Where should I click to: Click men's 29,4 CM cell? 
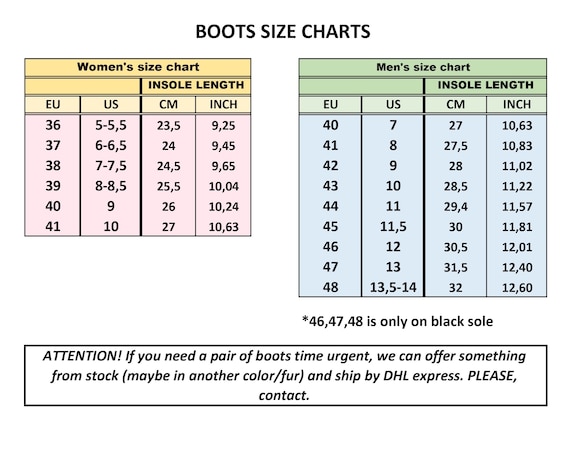tap(455, 207)
